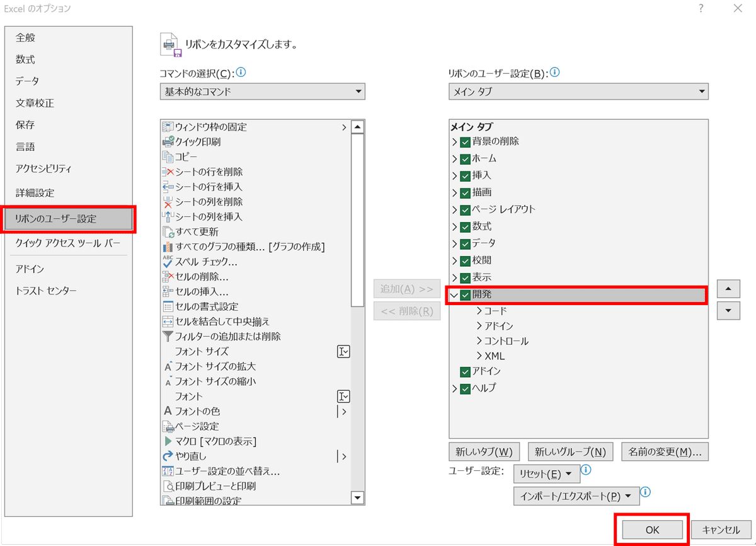756x546 pixels.
Task: Confirm with the OK button
Action: click(652, 530)
